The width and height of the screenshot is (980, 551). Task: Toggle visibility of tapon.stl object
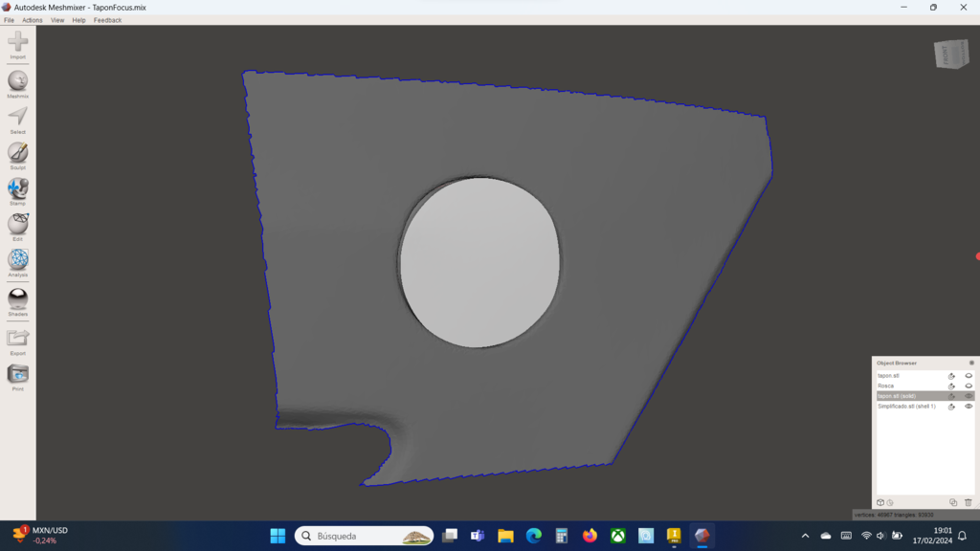969,376
